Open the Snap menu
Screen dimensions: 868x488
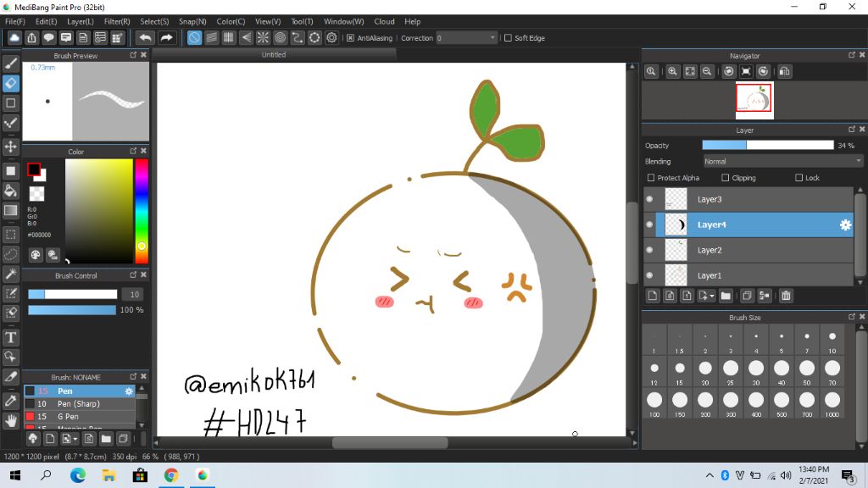click(192, 21)
